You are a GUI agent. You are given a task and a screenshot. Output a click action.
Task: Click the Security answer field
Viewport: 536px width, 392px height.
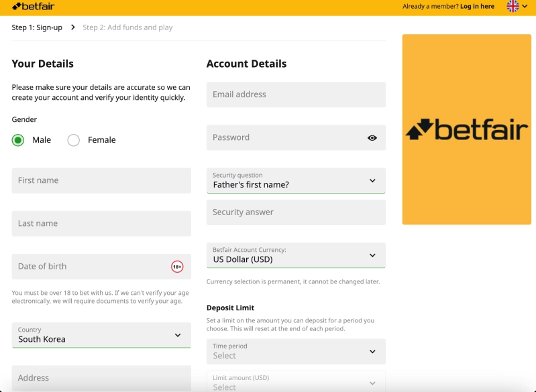[x=296, y=212]
